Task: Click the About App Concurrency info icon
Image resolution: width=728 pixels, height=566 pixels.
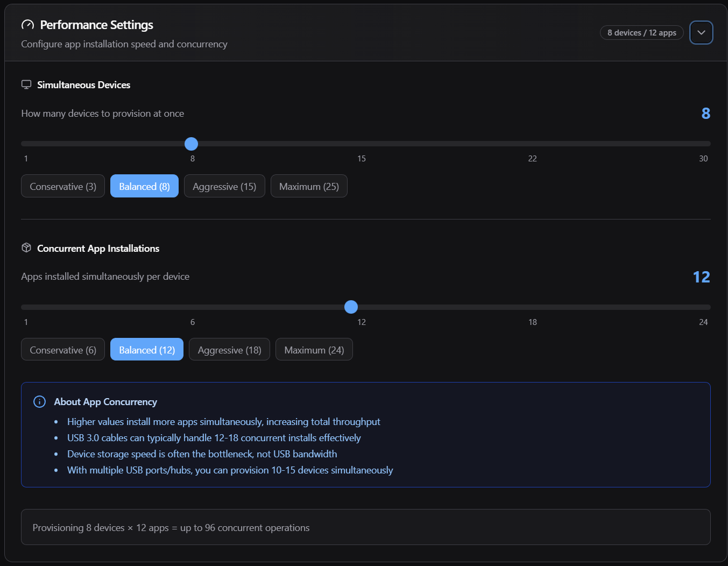Action: click(39, 401)
